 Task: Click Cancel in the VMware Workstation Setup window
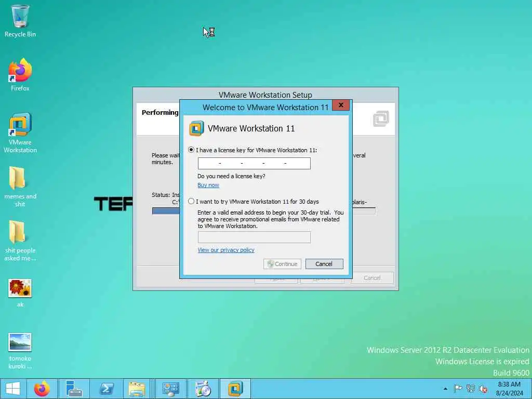372,278
